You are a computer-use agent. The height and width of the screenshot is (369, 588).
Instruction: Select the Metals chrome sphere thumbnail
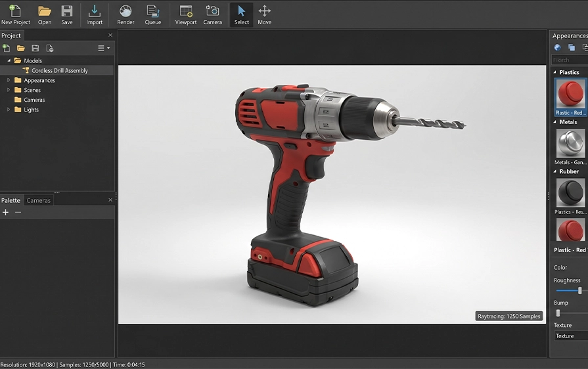(571, 143)
